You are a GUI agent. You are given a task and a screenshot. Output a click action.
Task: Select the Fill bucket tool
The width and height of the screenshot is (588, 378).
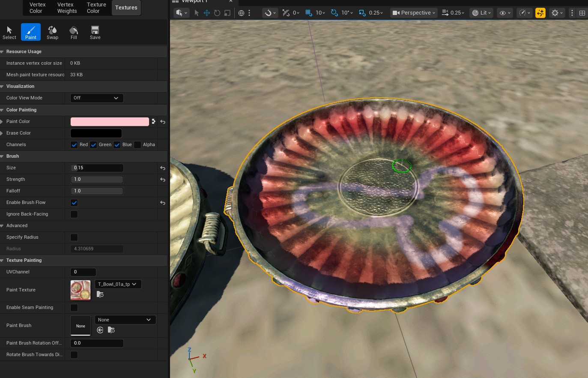[x=74, y=32]
